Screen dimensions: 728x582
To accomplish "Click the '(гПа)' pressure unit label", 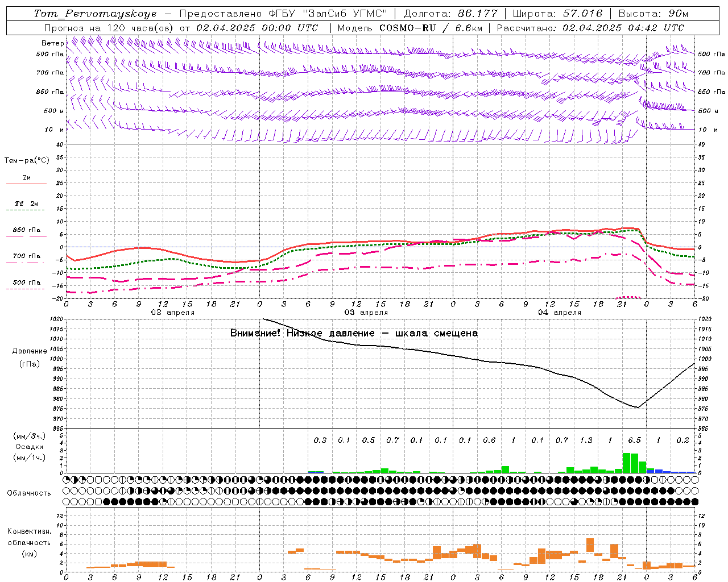I will coord(30,364).
